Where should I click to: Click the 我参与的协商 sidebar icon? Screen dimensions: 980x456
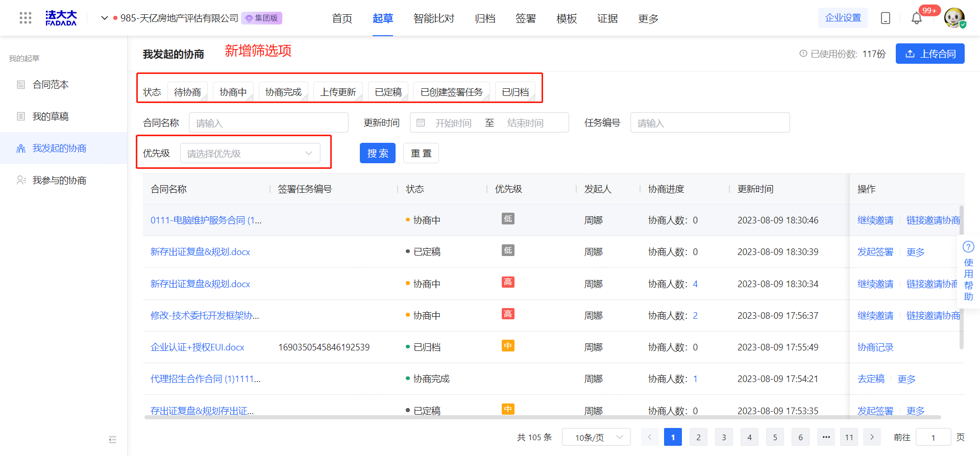pos(21,180)
